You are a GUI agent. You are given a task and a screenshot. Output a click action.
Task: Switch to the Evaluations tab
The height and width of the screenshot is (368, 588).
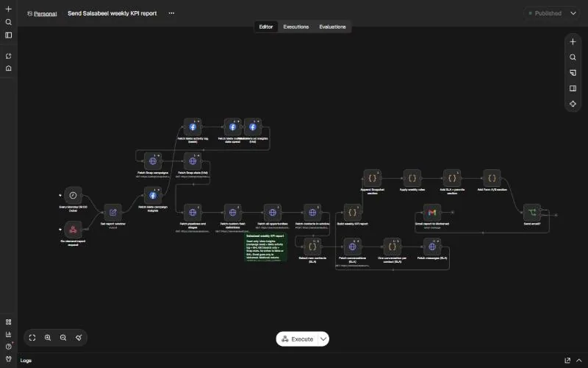click(332, 26)
